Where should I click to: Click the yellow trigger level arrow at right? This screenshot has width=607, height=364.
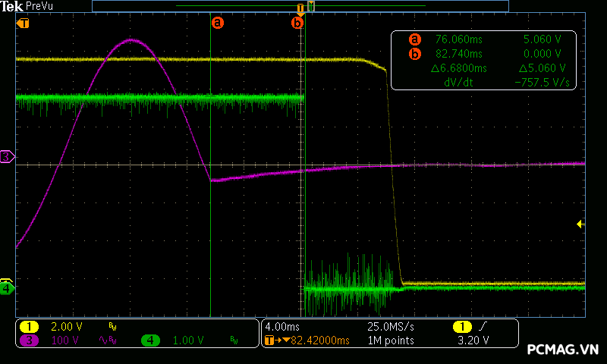pyautogui.click(x=580, y=224)
